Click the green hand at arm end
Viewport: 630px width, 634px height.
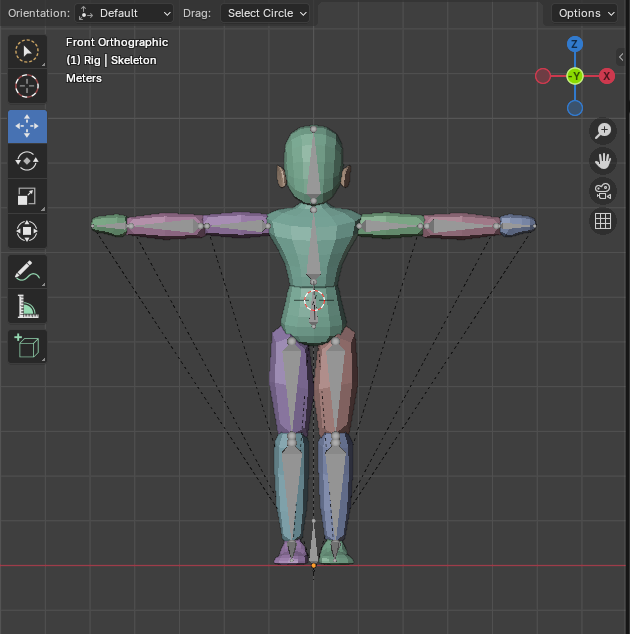click(109, 224)
